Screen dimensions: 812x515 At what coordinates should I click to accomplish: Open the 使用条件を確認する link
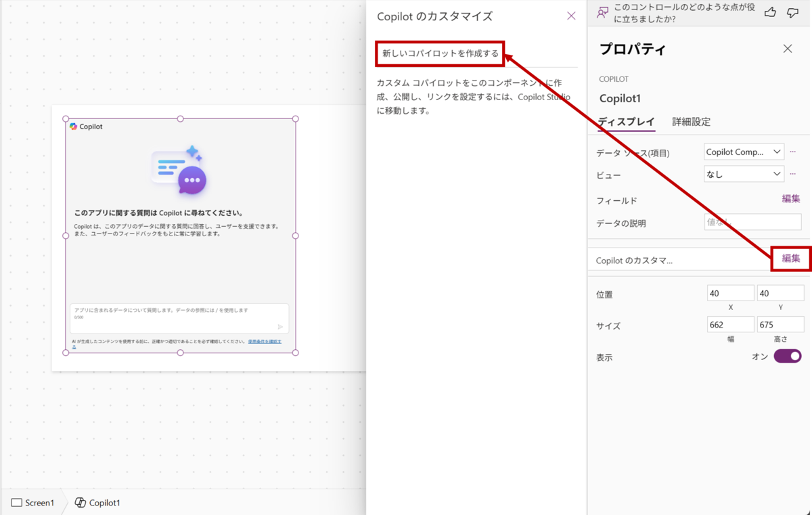click(264, 342)
